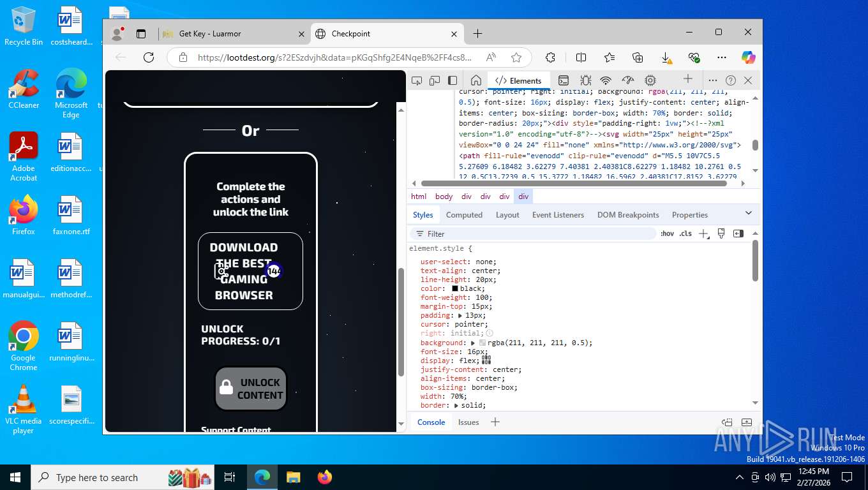Select the highlighted last div breadcrumb

pos(523,197)
